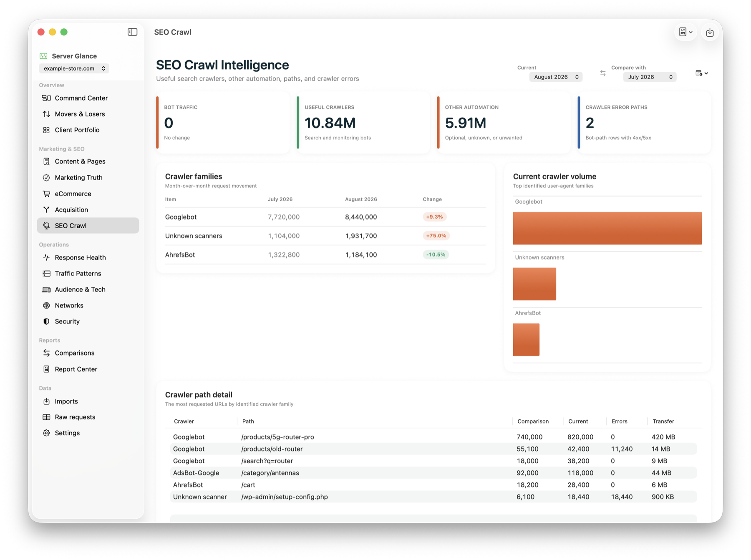The width and height of the screenshot is (751, 560).
Task: Open Movers & Losers page
Action: (x=88, y=114)
